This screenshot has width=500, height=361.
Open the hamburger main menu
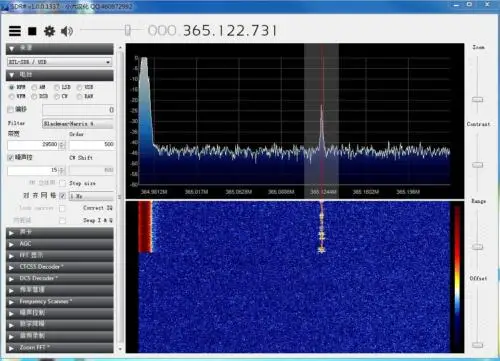point(15,31)
